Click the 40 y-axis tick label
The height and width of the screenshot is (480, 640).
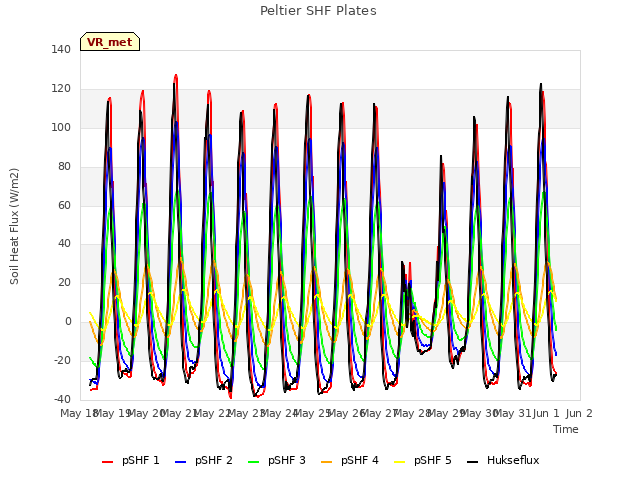[64, 244]
